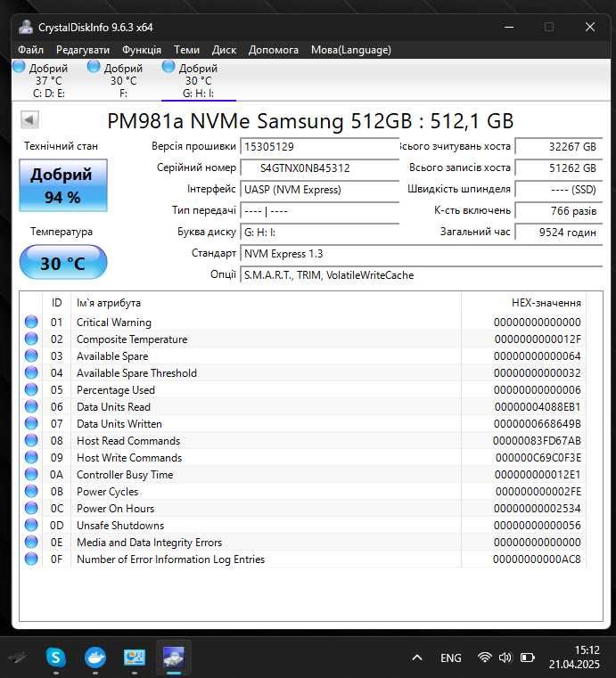Open clock showing 15:12 21.04.2025
The height and width of the screenshot is (678, 616).
[x=574, y=657]
